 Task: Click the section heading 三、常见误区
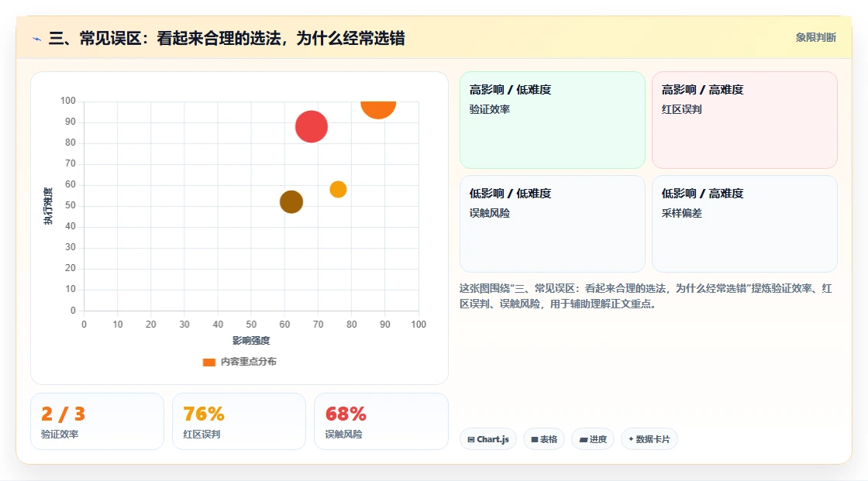click(227, 38)
